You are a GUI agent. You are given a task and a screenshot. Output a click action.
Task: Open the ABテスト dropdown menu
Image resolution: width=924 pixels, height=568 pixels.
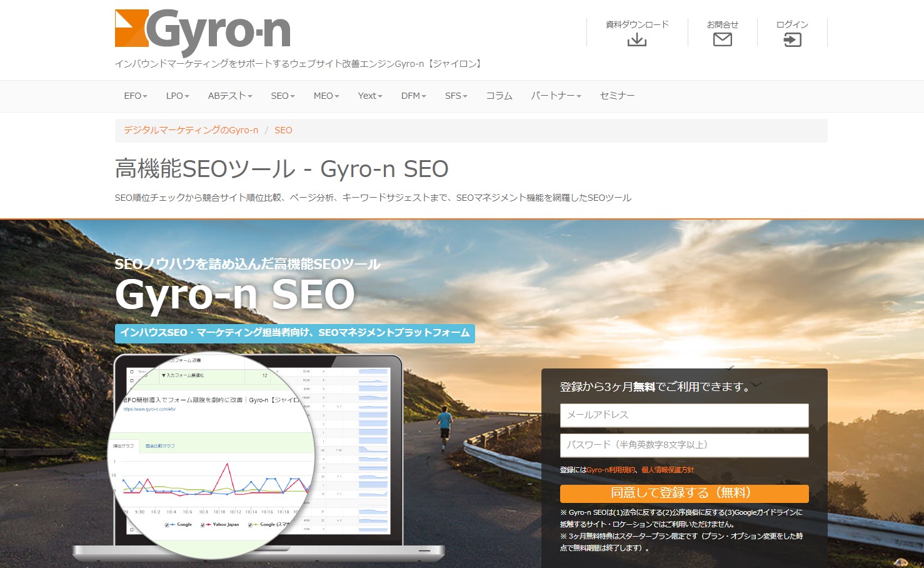230,96
